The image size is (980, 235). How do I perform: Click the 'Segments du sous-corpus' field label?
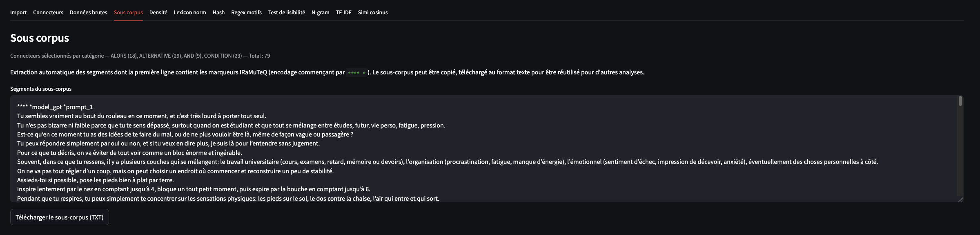(x=41, y=89)
